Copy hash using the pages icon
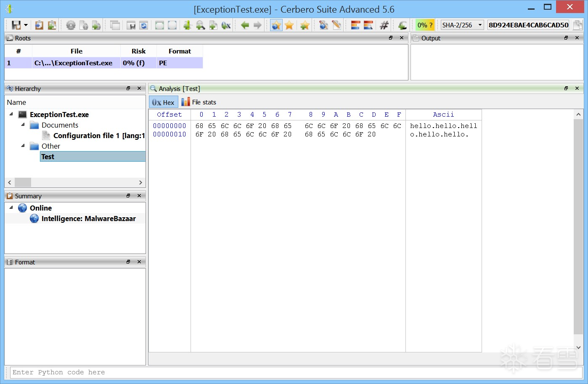 [578, 25]
